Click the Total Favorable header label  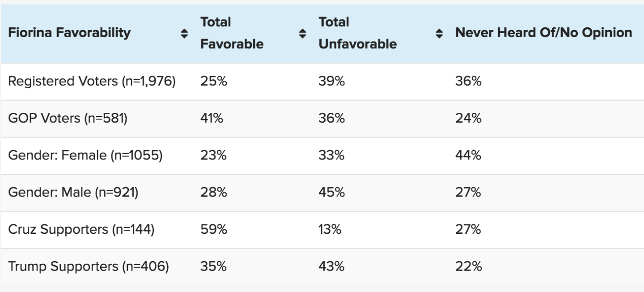232,33
